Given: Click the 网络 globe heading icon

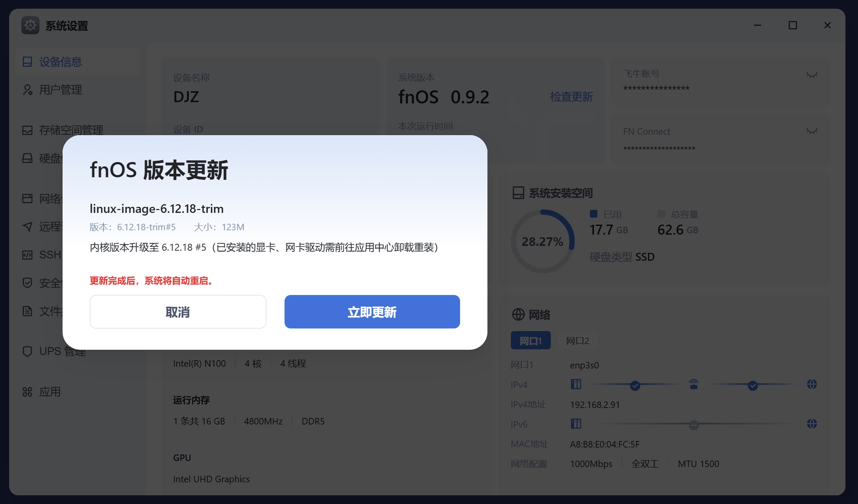Looking at the screenshot, I should tap(518, 314).
